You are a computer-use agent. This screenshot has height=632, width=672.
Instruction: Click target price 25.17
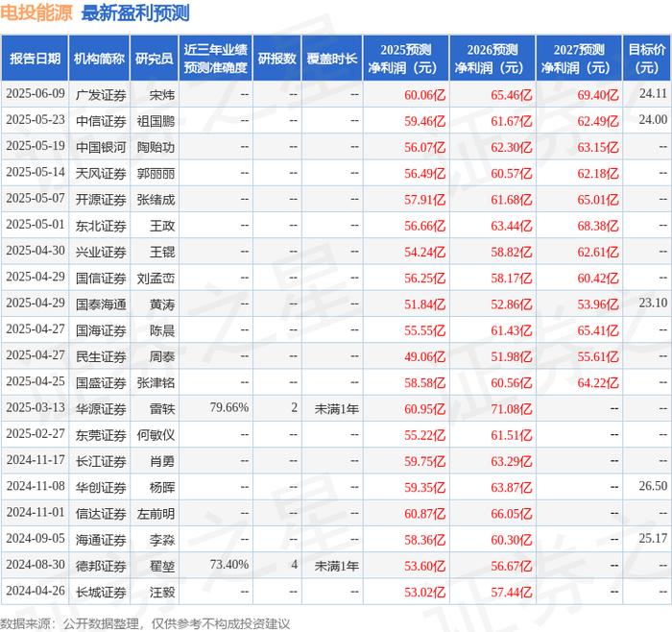click(653, 538)
